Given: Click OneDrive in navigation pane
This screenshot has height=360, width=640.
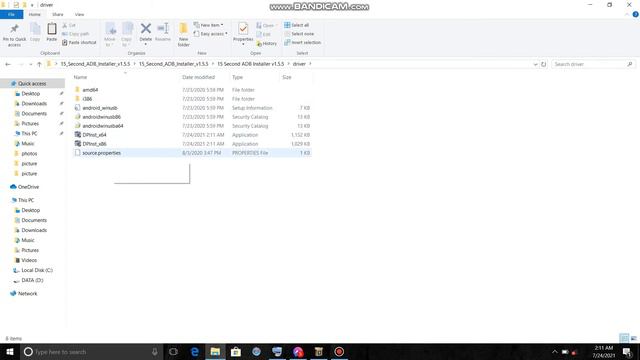Looking at the screenshot, I should click(28, 187).
